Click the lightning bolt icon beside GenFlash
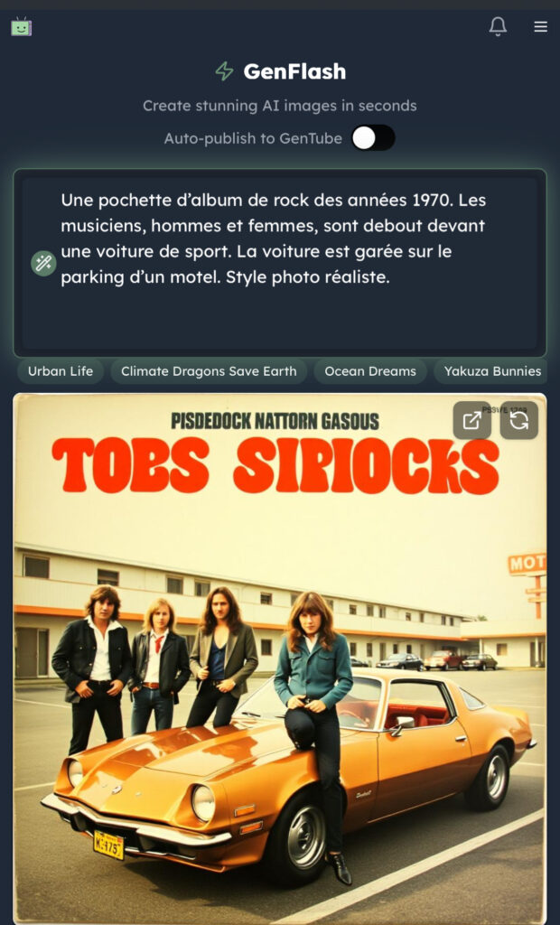This screenshot has width=560, height=925. (x=224, y=71)
